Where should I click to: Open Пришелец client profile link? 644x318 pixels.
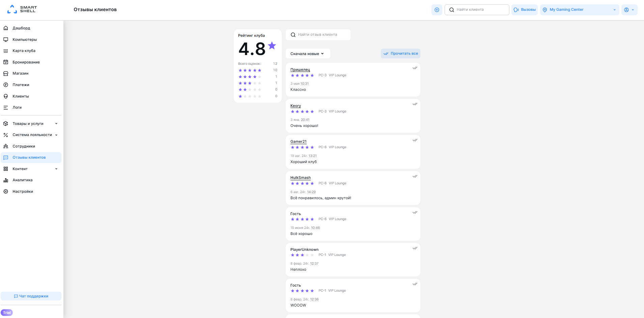pyautogui.click(x=300, y=70)
